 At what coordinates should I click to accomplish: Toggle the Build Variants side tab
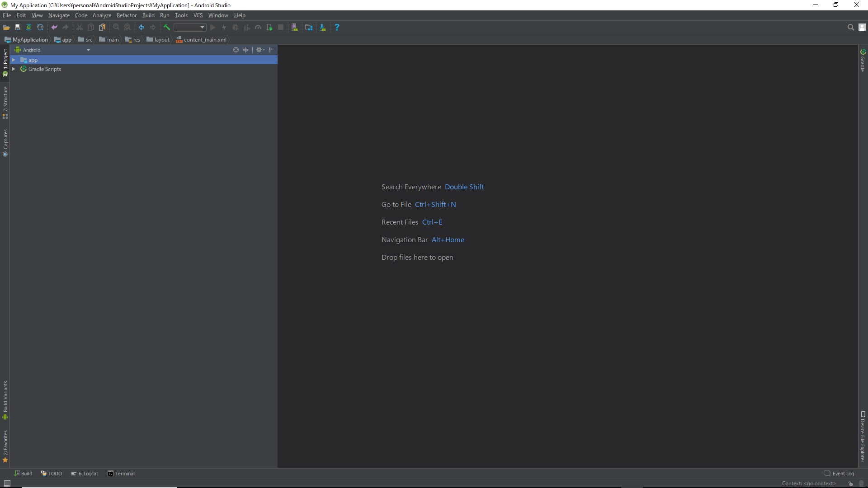[x=5, y=400]
